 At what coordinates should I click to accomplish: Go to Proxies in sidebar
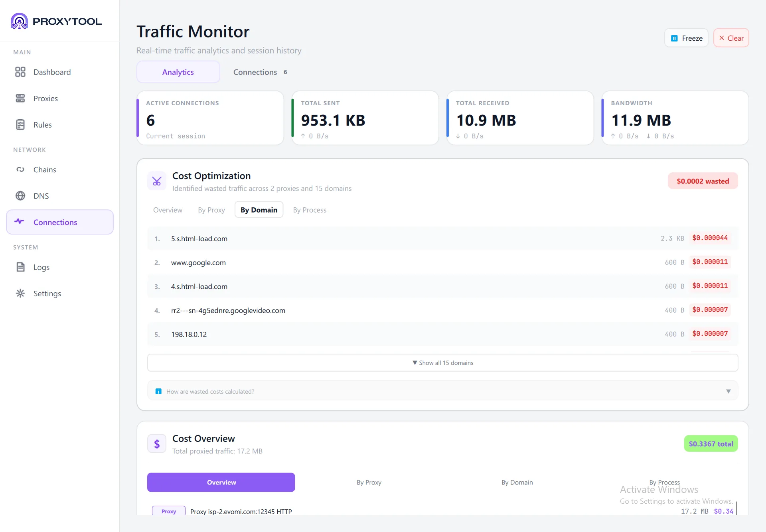60,98
